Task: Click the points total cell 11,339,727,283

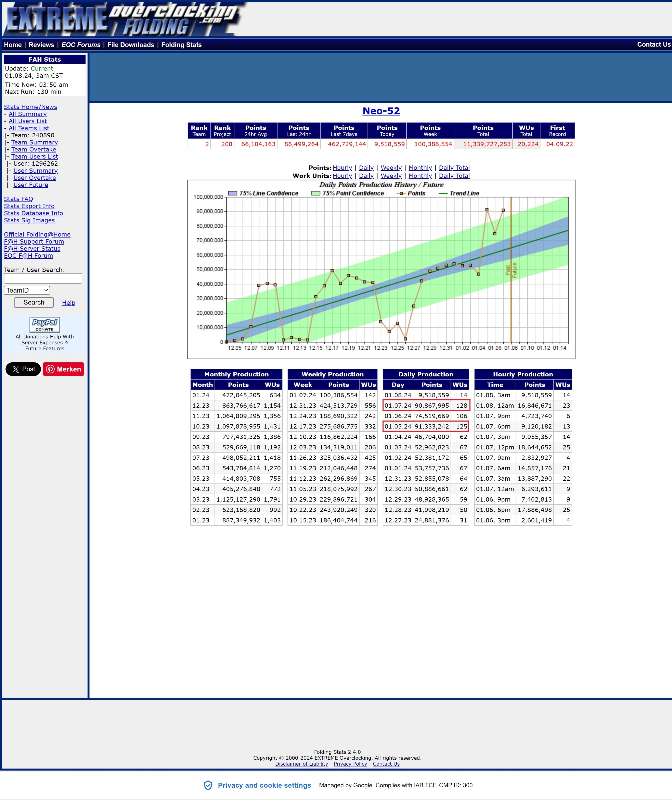Action: (483, 144)
